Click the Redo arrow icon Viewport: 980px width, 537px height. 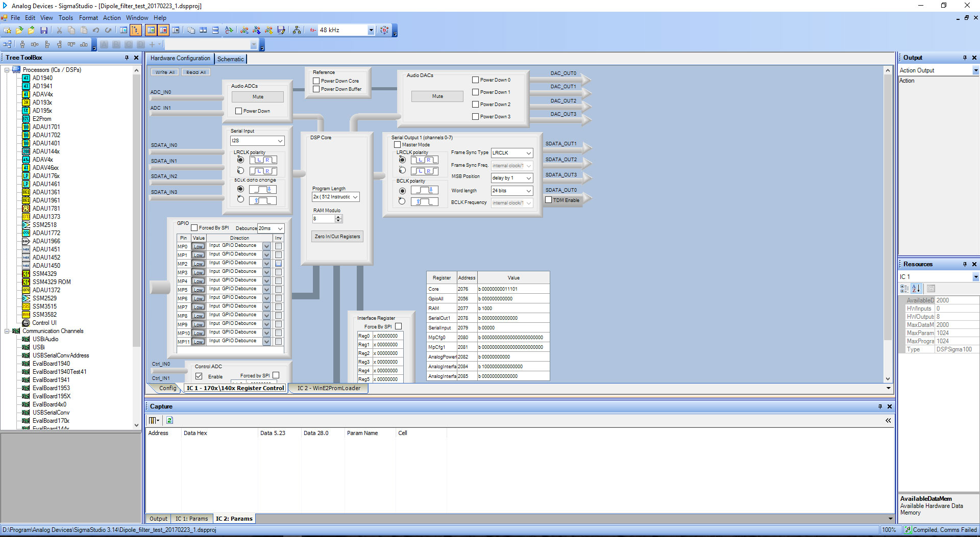(x=108, y=30)
